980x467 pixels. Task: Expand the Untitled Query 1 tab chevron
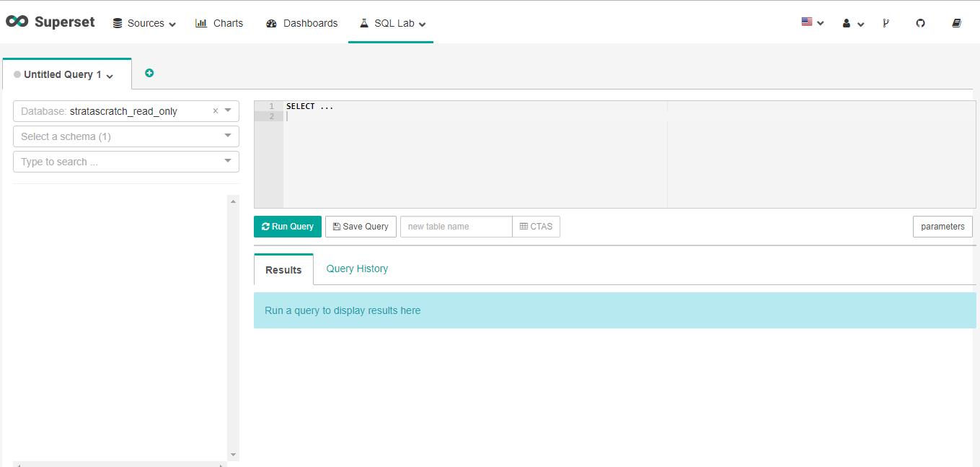coord(110,76)
